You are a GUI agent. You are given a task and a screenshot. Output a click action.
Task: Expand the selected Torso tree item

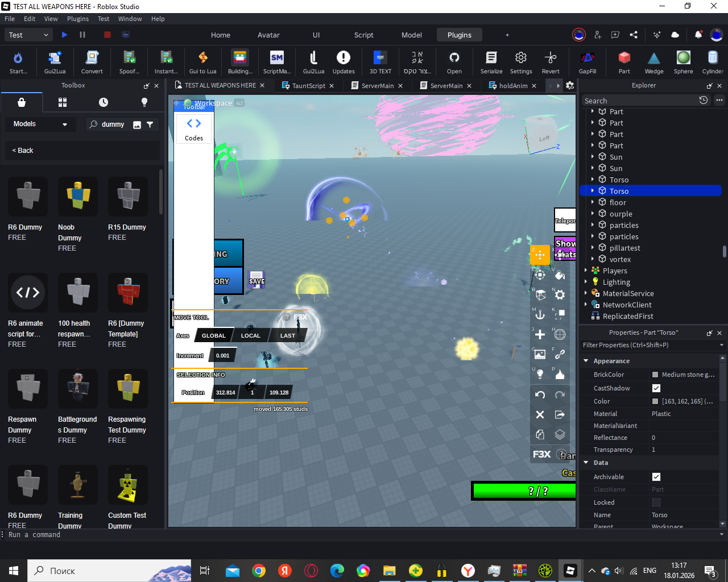(x=593, y=191)
